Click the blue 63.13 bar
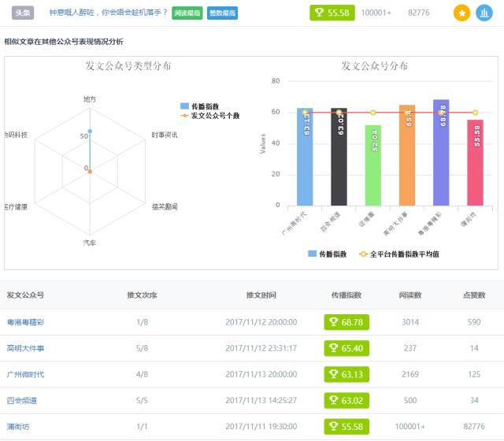 305,157
